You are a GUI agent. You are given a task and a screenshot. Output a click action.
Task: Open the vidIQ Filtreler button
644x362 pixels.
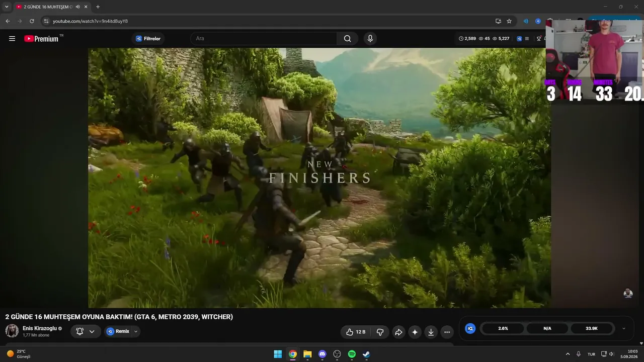pos(148,39)
